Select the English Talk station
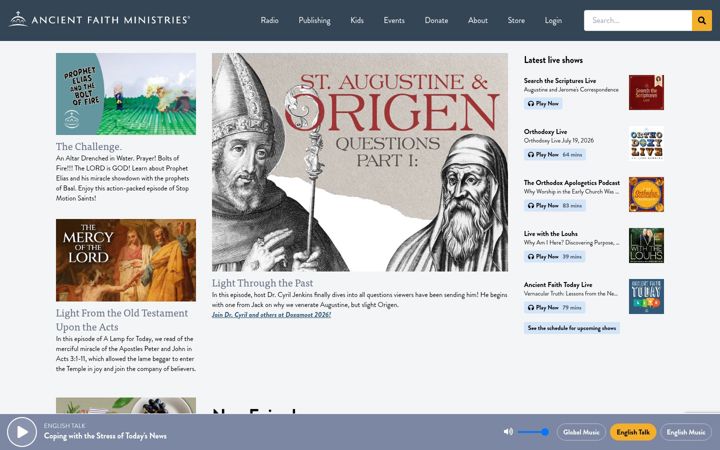 point(633,432)
